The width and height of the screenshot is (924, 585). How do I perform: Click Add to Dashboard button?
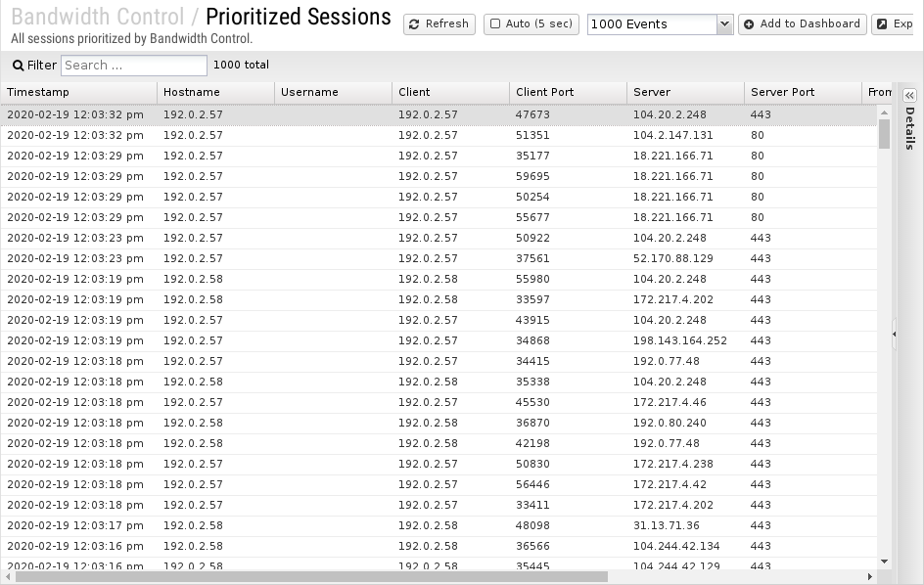[802, 24]
